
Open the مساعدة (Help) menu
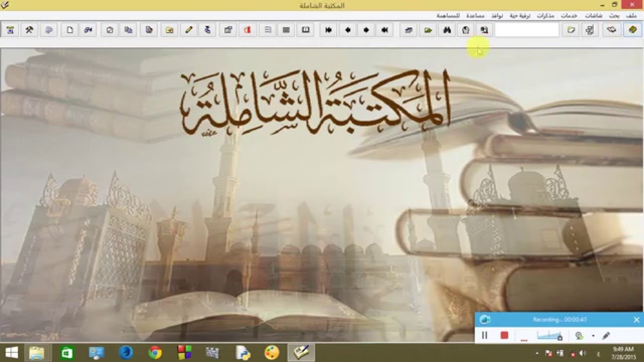[x=475, y=16]
